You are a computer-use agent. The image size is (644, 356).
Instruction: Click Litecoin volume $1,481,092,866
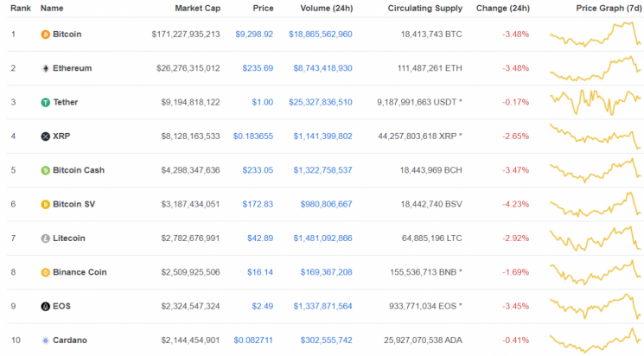pos(322,238)
